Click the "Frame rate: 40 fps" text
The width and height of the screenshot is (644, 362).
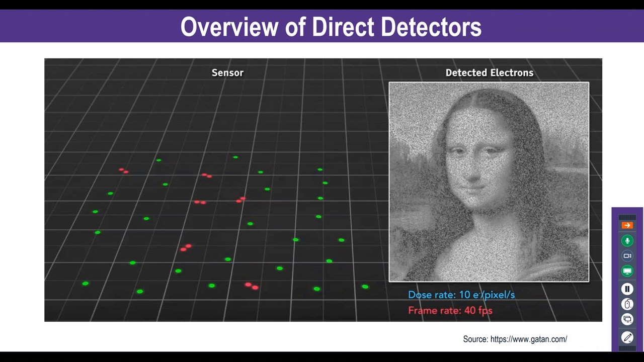point(450,311)
